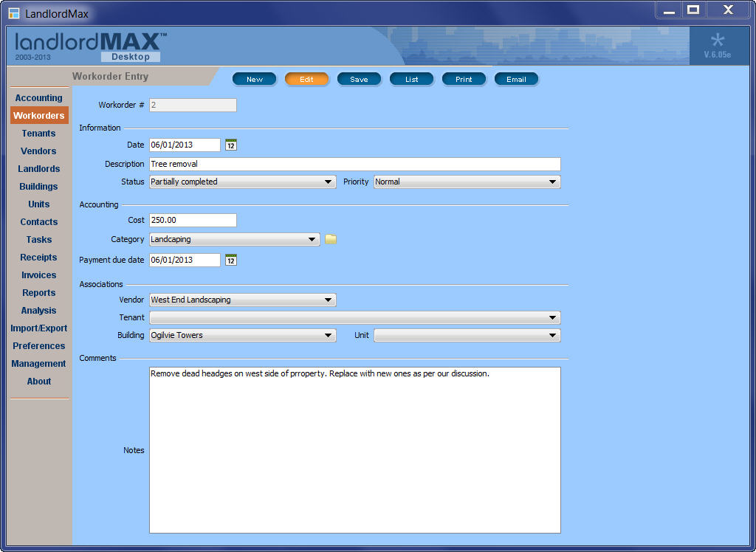Open the Building dropdown showing Ogilvie Towers

(242, 335)
